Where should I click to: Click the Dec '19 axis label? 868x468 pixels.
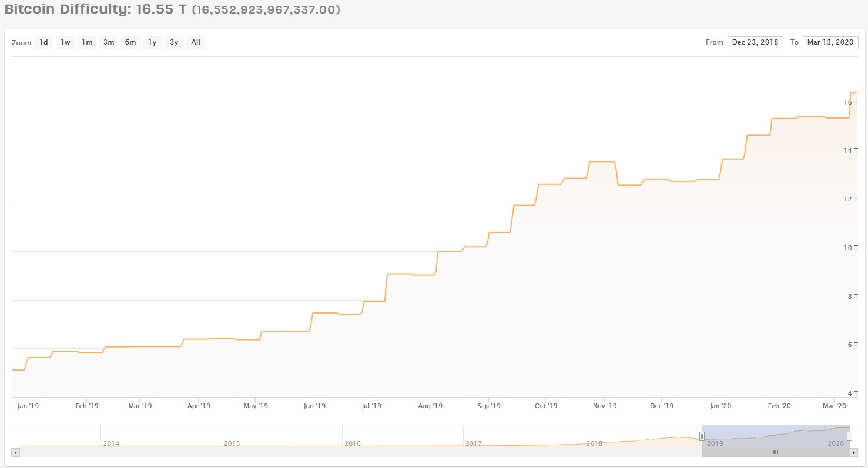tap(662, 406)
